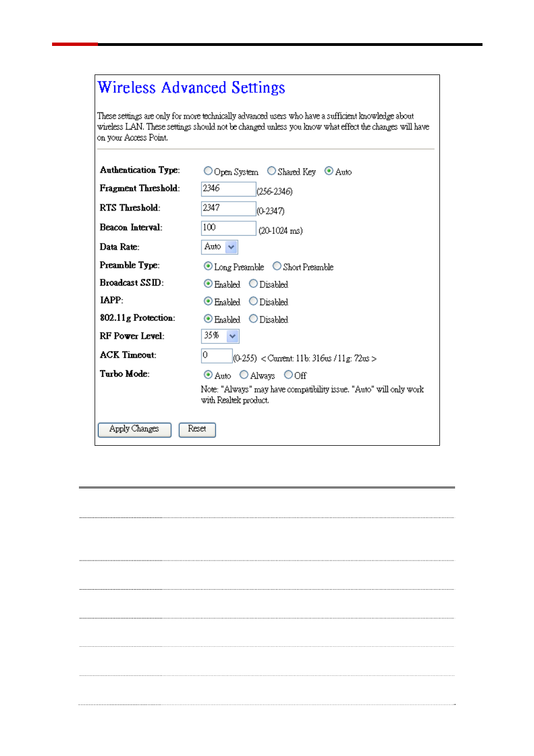Choose Long Preamble option
Viewport: 534px width, 756px height.
pos(208,266)
